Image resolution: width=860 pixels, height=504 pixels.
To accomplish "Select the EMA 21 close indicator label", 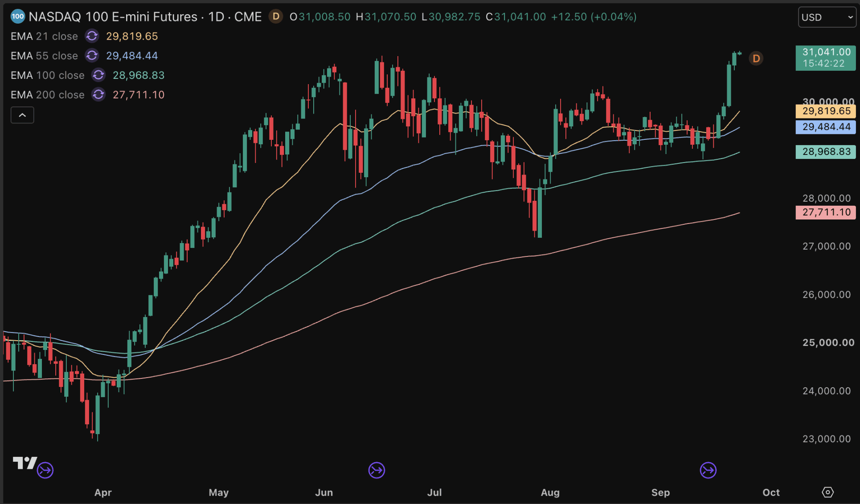I will (x=44, y=36).
